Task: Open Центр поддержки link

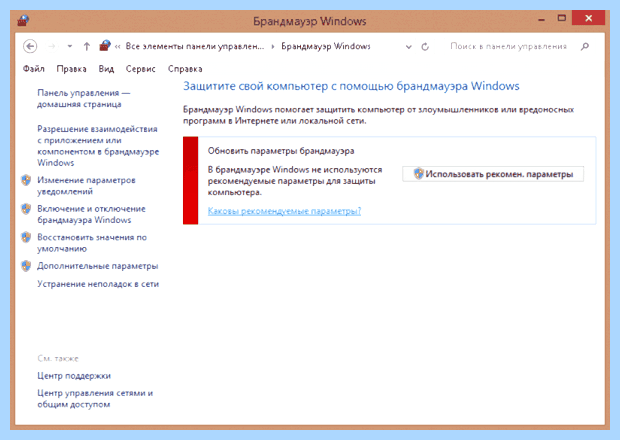Action: click(74, 376)
